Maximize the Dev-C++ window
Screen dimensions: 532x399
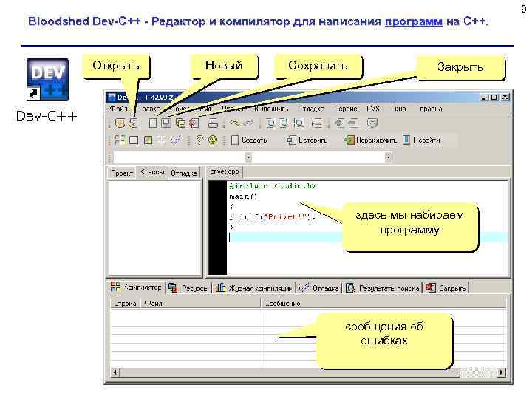494,98
